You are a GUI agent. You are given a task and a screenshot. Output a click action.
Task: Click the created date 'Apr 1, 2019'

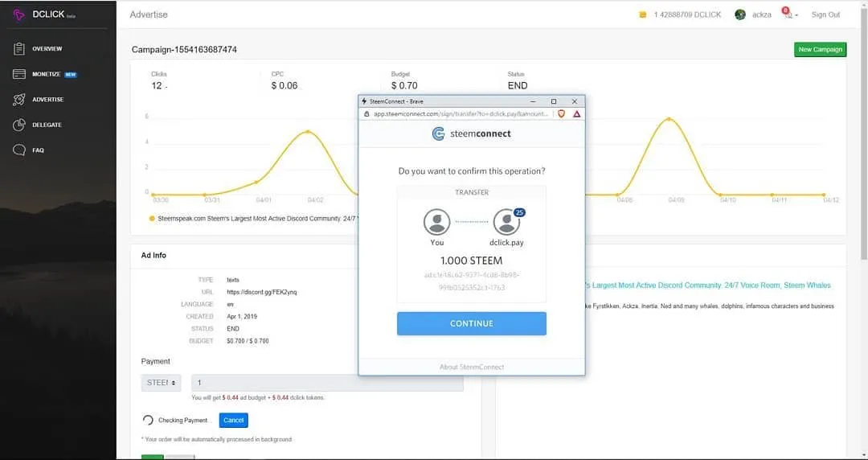click(x=242, y=317)
